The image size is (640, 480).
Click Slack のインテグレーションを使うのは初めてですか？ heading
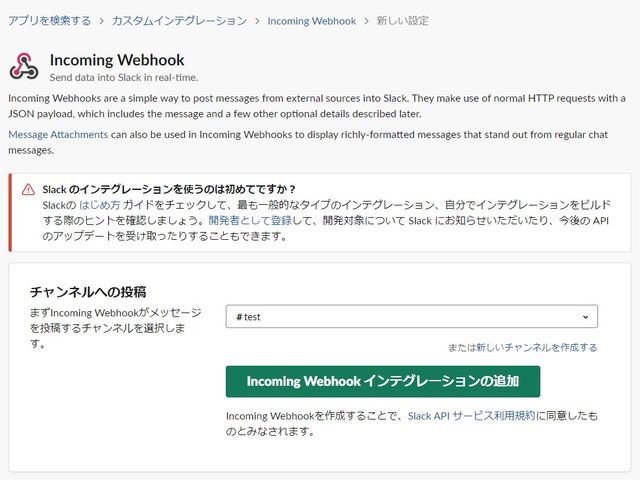[x=169, y=189]
